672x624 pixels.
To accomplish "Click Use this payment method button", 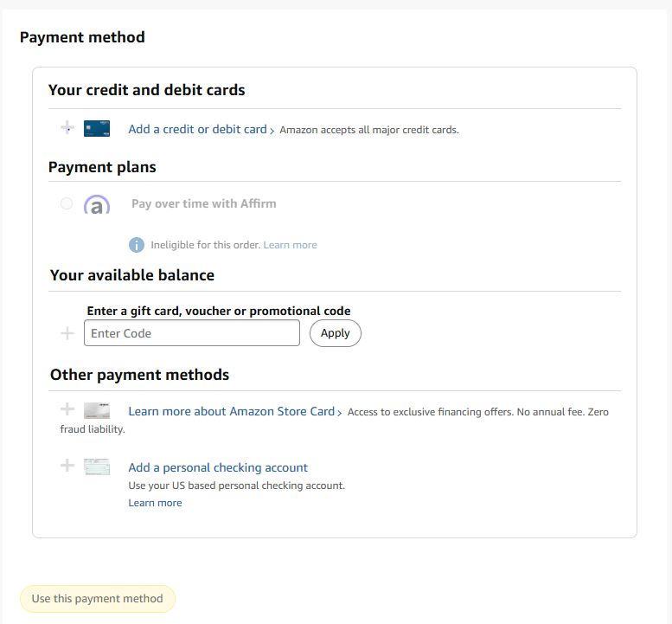I will click(97, 599).
